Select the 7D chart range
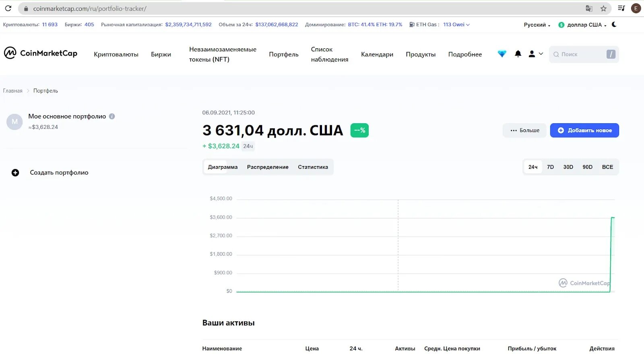Viewport: 644px width, 354px height. 550,167
